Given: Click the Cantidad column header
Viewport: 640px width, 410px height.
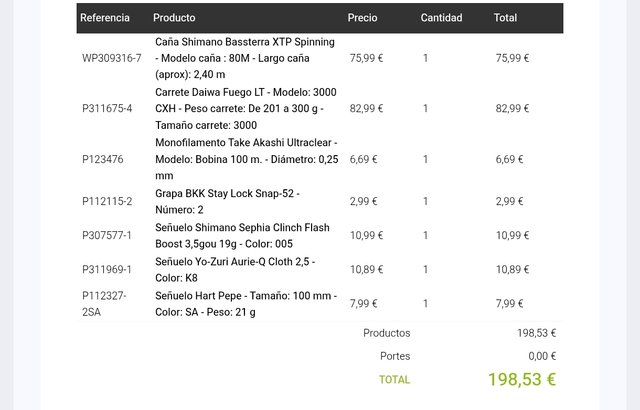Looking at the screenshot, I should [442, 18].
